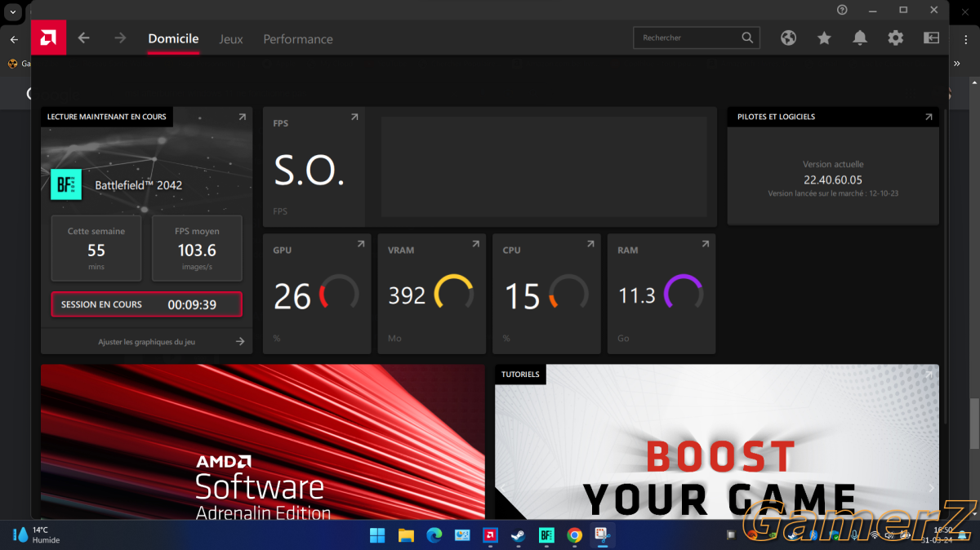980x550 pixels.
Task: Expand the CPU usage tile
Action: click(x=590, y=244)
